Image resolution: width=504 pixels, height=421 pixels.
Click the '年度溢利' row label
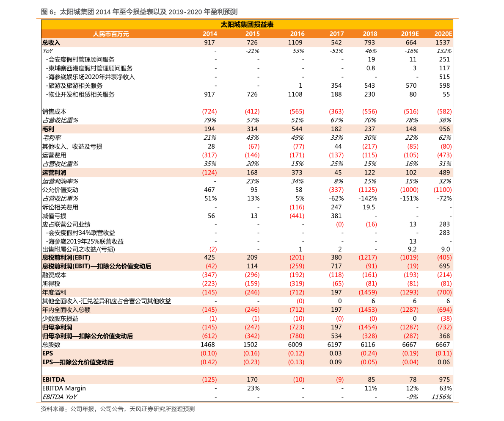pos(54,292)
